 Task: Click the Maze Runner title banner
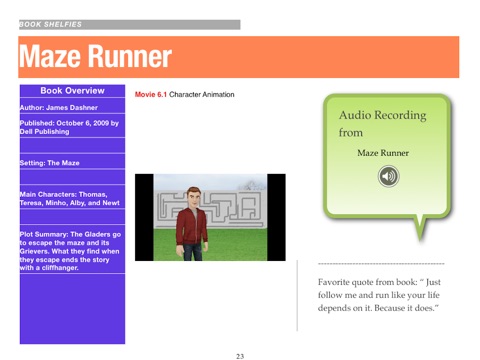(239, 57)
